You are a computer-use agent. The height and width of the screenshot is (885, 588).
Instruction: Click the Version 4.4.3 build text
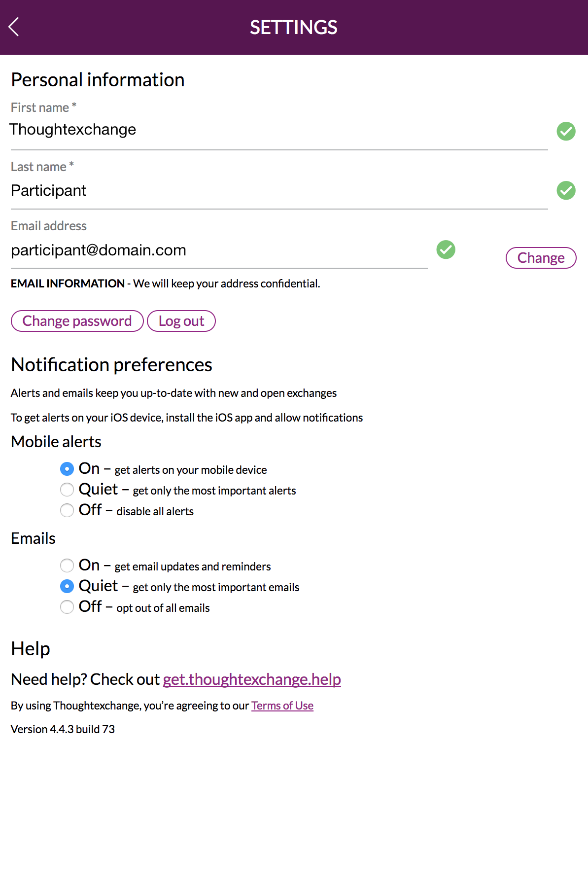[63, 729]
